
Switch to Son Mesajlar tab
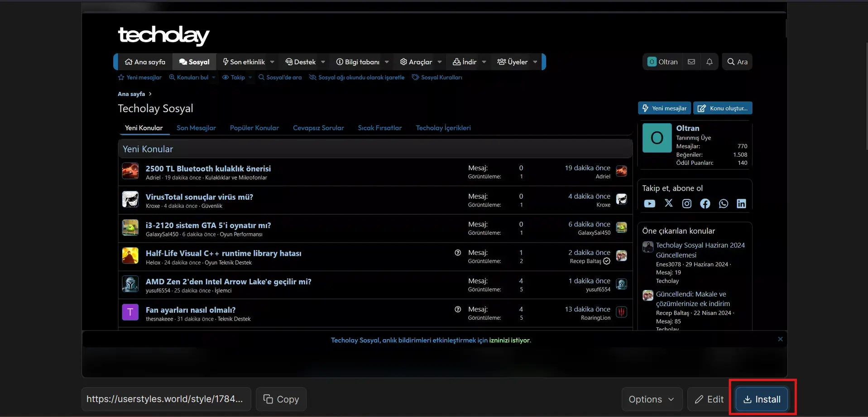[x=196, y=128]
